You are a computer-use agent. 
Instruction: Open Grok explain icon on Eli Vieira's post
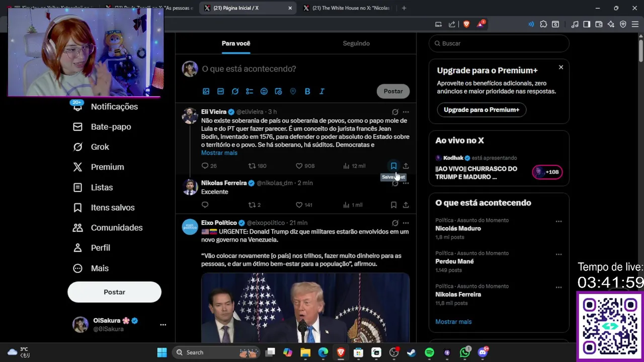[x=395, y=112]
